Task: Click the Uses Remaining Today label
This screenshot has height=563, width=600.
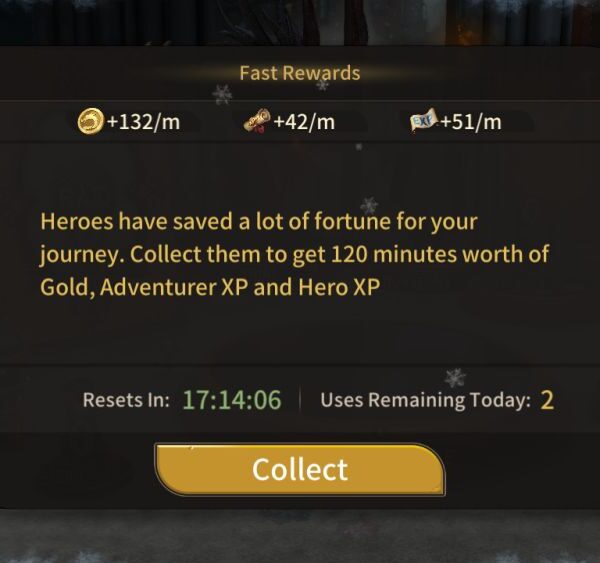Action: click(x=426, y=400)
